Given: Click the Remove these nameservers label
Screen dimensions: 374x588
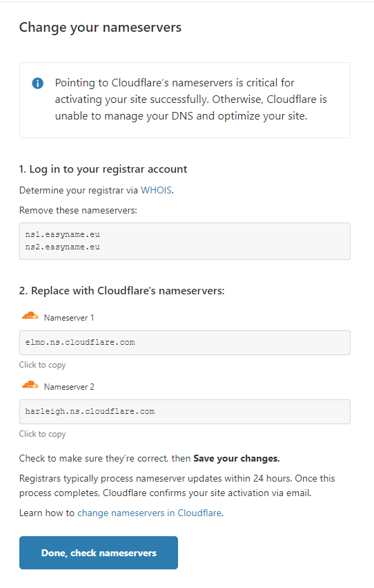Looking at the screenshot, I should click(78, 210).
